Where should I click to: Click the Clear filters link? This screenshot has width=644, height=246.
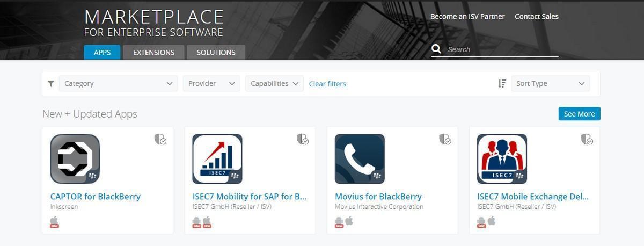click(327, 84)
